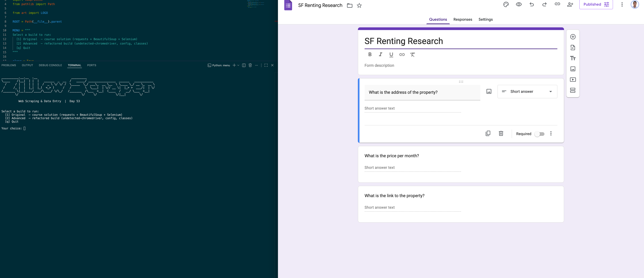
Task: Open the customize theme palette
Action: (x=506, y=4)
